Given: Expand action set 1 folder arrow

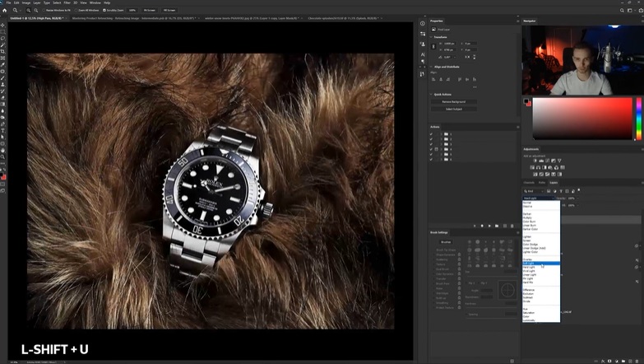Looking at the screenshot, I should 442,134.
